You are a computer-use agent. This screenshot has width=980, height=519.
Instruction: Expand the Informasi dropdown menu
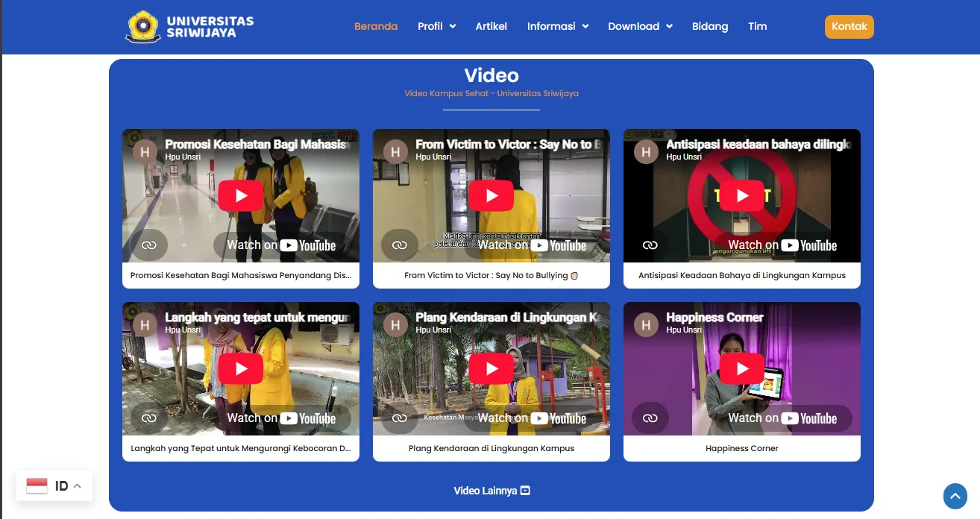[558, 26]
